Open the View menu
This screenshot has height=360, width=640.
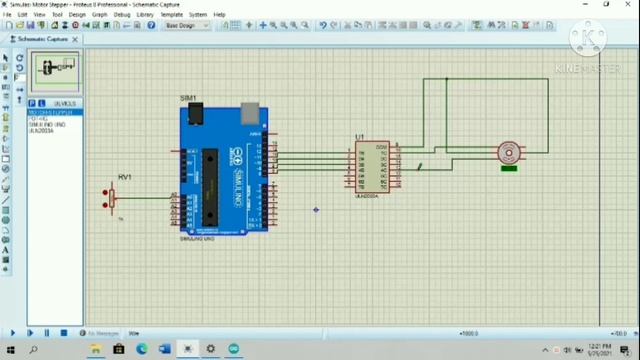click(x=39, y=15)
